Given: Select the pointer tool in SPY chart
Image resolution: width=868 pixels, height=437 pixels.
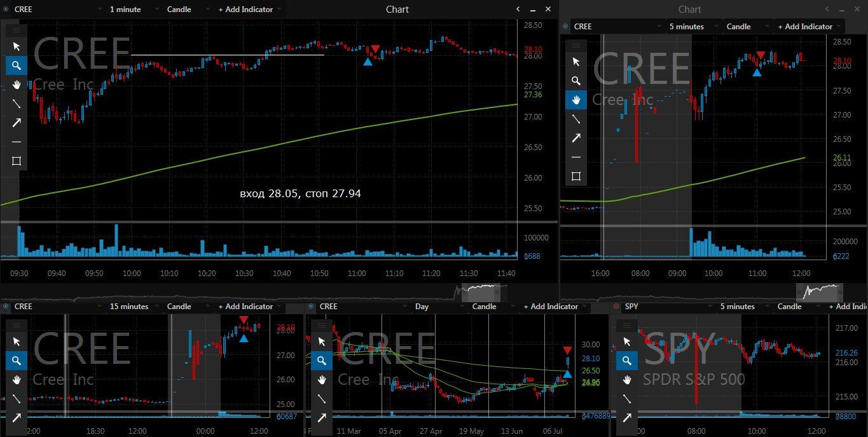Looking at the screenshot, I should click(x=627, y=342).
